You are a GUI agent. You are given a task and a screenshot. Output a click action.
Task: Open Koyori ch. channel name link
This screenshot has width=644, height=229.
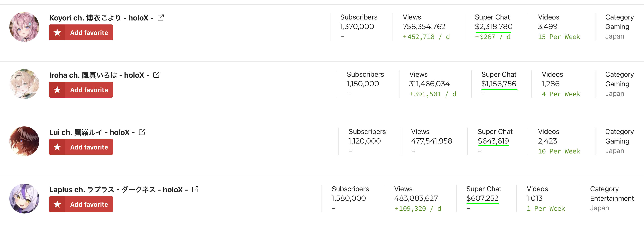pos(101,18)
